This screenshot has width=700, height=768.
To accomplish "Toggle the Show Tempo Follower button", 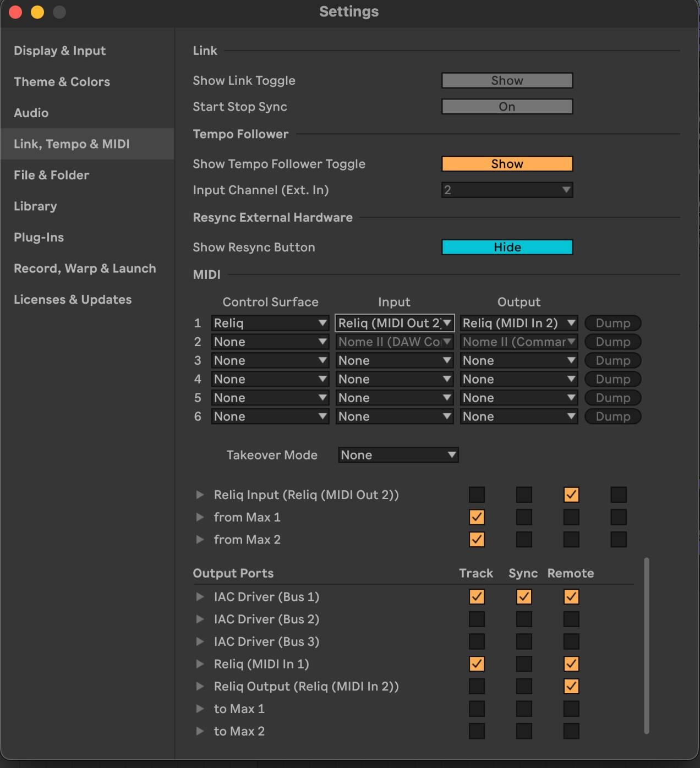I will click(x=507, y=164).
